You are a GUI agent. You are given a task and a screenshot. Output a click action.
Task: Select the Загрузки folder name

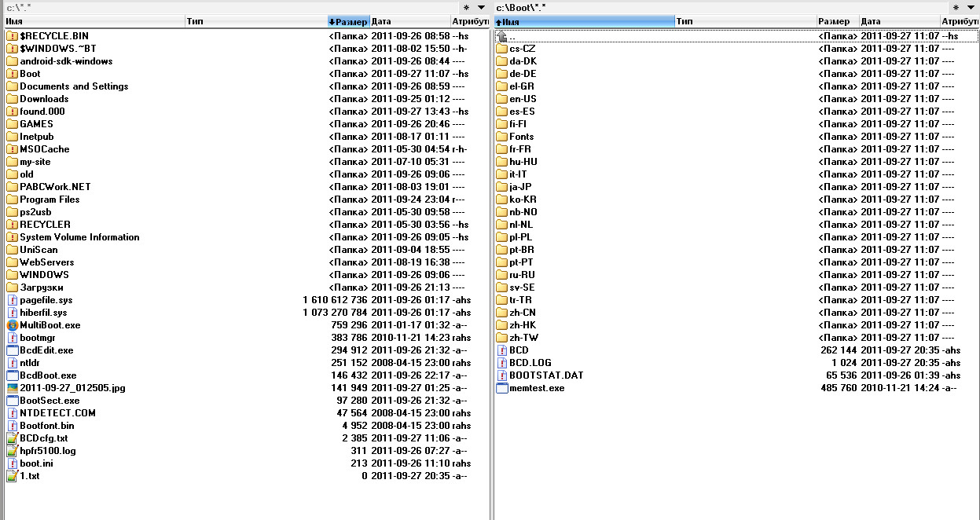click(42, 287)
